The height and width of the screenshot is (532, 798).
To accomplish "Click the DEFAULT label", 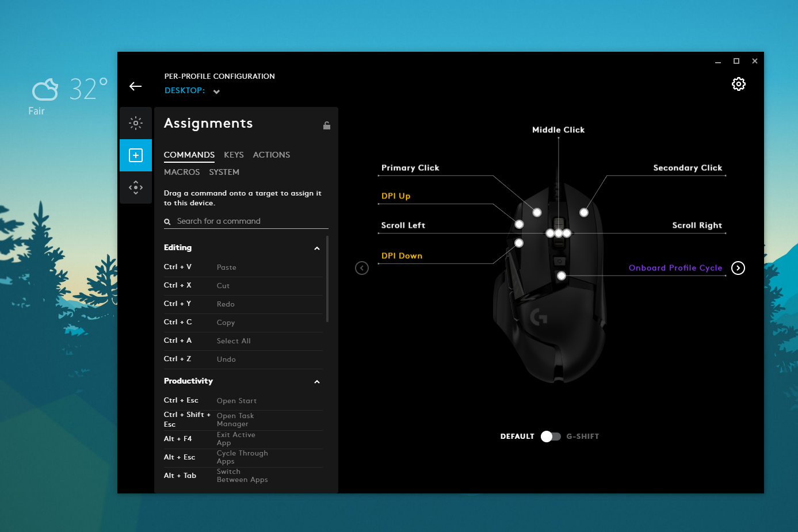I will point(517,437).
